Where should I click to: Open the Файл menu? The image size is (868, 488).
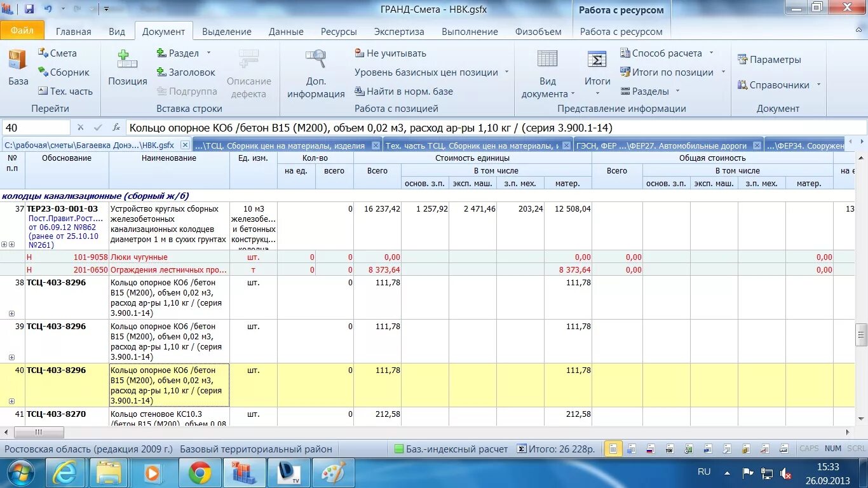click(x=22, y=30)
